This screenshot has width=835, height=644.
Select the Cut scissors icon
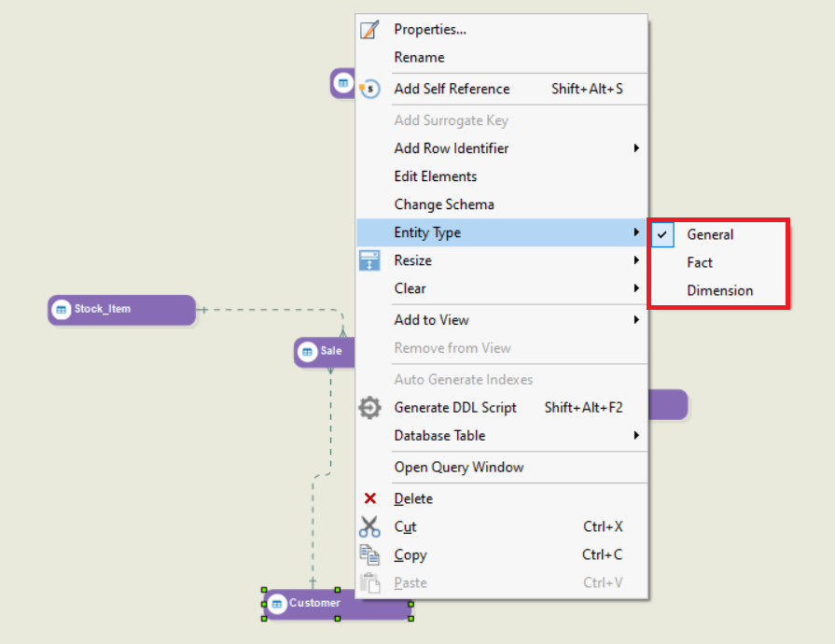pos(370,525)
